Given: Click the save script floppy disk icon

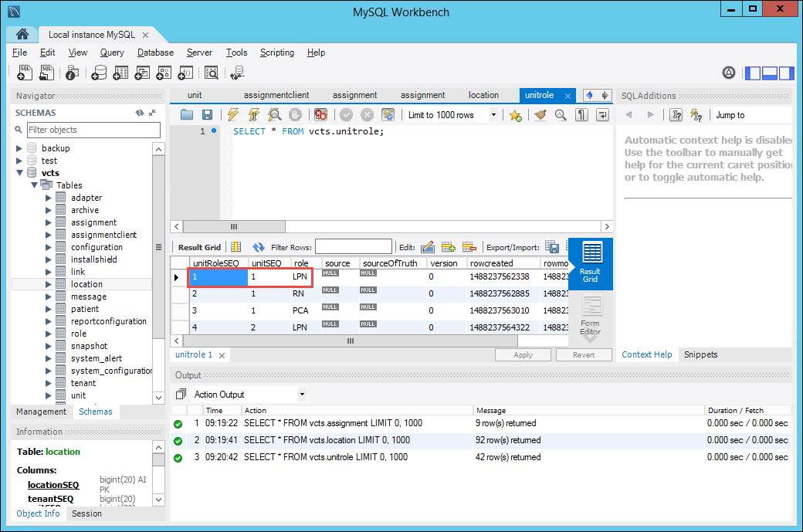Looking at the screenshot, I should coord(207,115).
